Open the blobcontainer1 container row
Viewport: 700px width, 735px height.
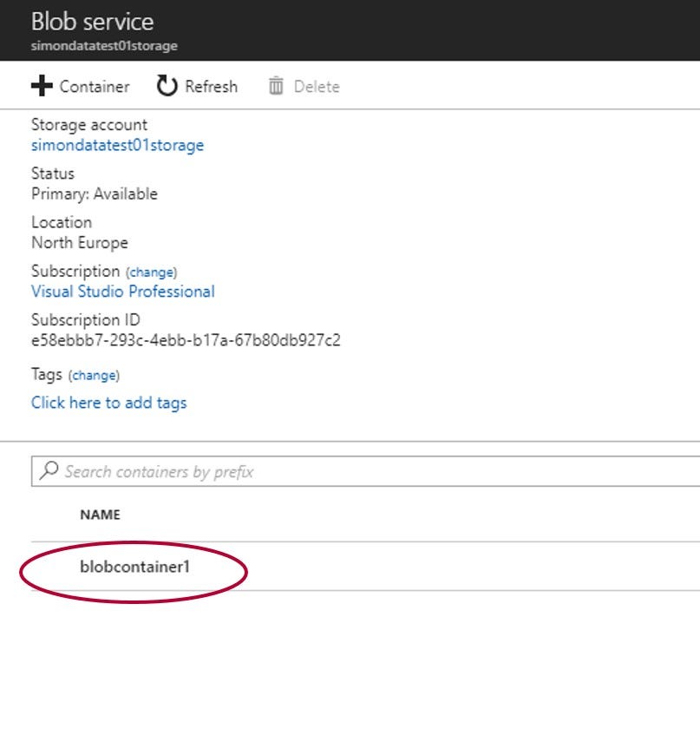coord(365,567)
